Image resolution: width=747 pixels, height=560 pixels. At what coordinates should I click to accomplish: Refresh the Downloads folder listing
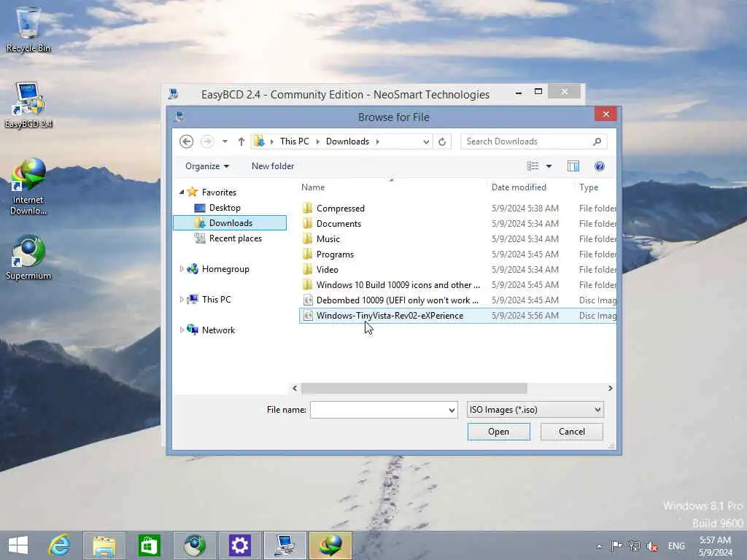click(442, 141)
